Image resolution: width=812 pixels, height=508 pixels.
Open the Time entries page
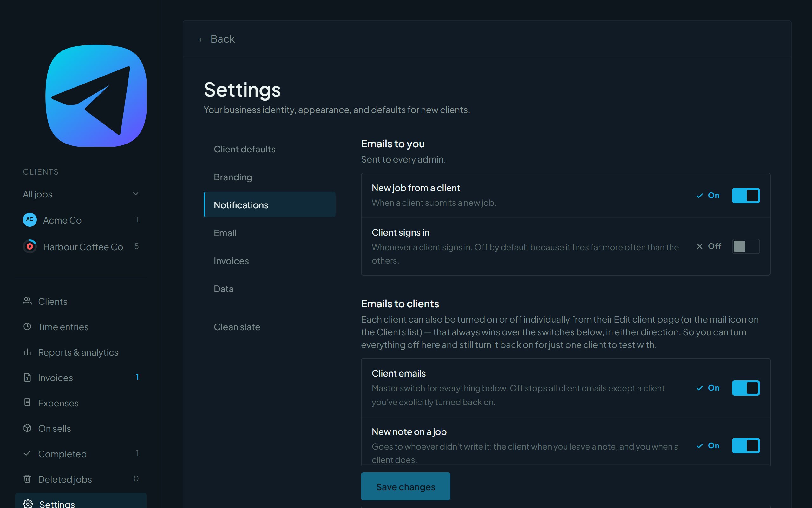pos(81,327)
